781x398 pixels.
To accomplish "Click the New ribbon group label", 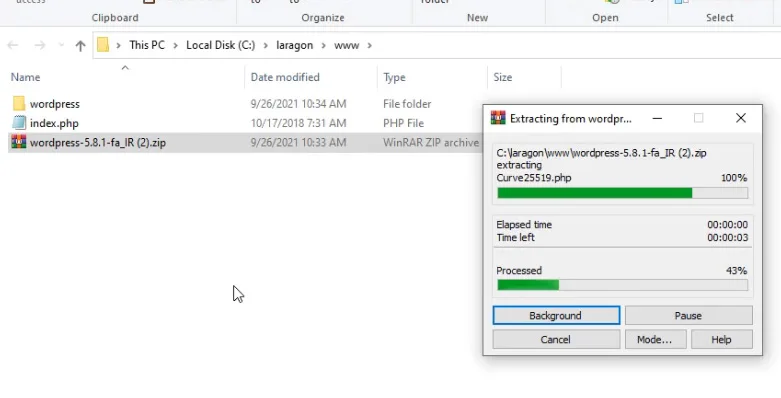I will pos(477,17).
